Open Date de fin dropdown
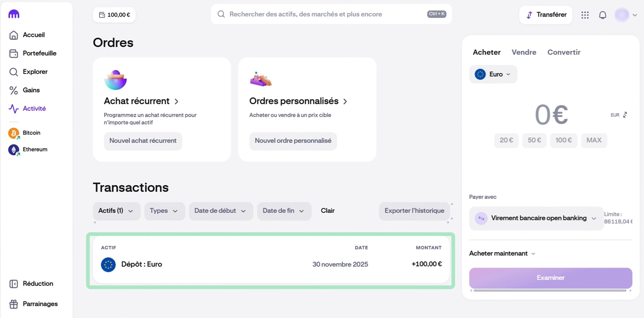 (284, 211)
